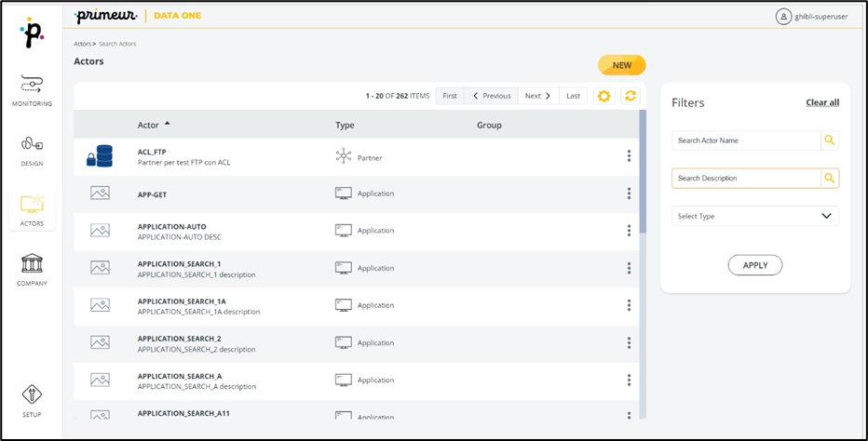
Task: Open three-dot menu for APP-GET actor
Action: [629, 194]
